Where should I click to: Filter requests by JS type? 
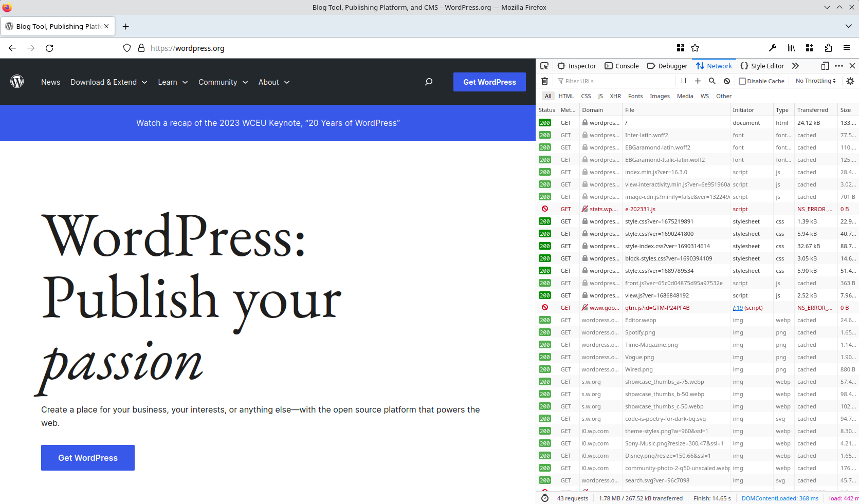600,96
